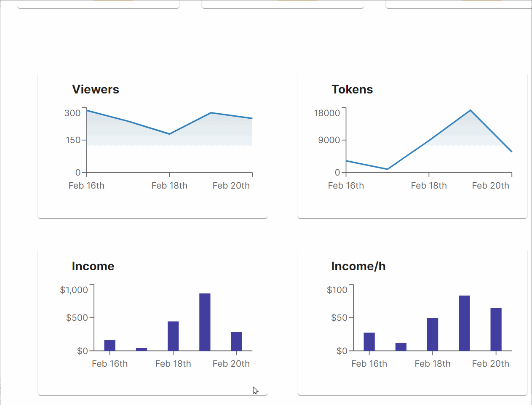Image resolution: width=532 pixels, height=405 pixels.
Task: Click the Feb 20th bar in Income/h chart
Action: click(496, 329)
